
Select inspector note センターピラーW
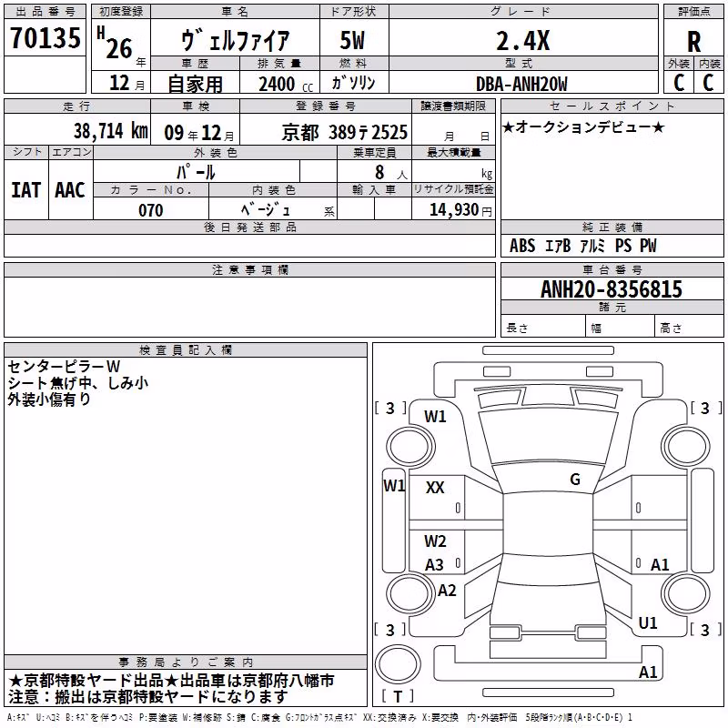coord(64,367)
